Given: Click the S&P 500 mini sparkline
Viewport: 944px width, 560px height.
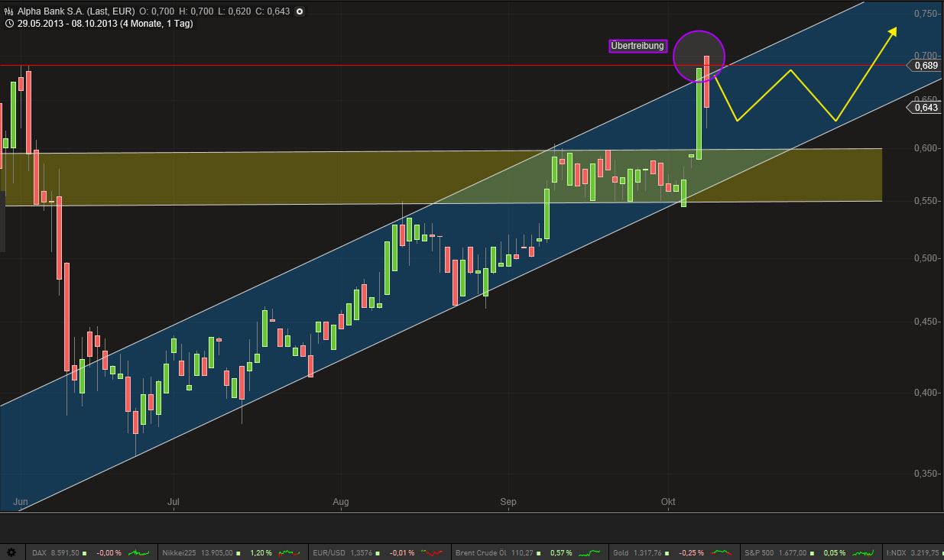Looking at the screenshot, I should pyautogui.click(x=864, y=552).
